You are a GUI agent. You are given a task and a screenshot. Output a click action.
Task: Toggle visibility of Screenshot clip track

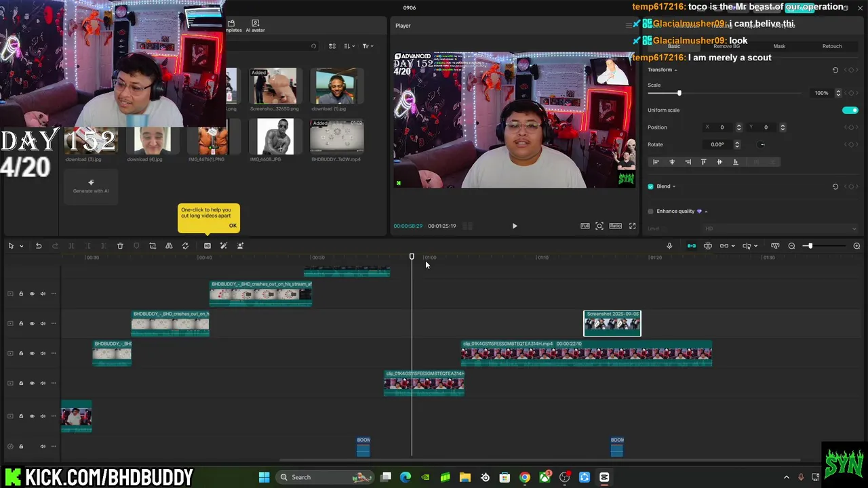click(x=31, y=323)
